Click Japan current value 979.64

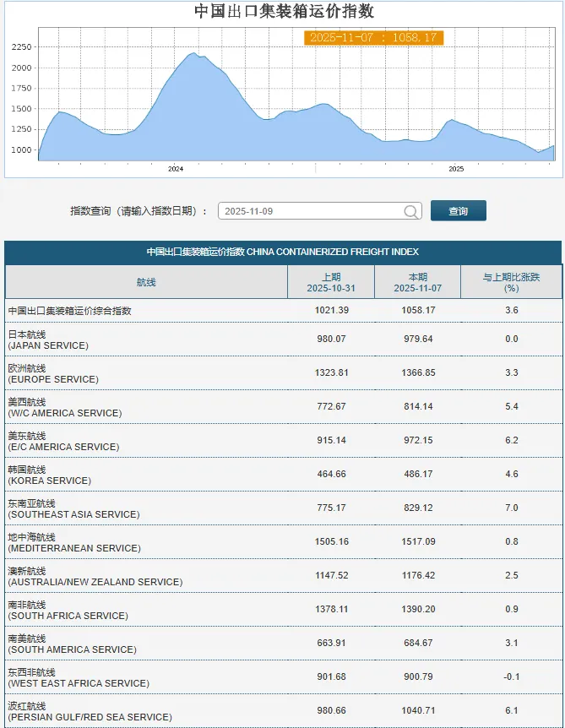(418, 339)
